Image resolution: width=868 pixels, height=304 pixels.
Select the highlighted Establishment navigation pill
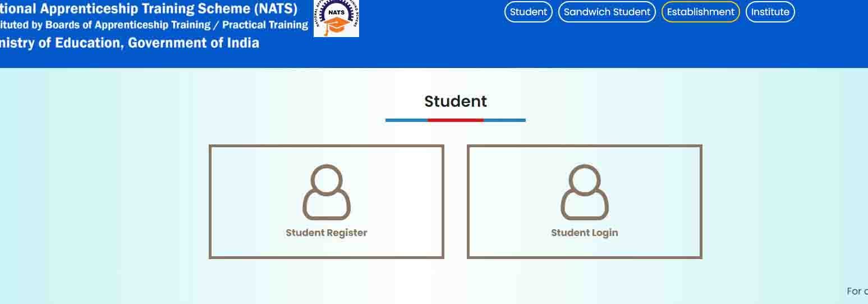click(x=701, y=12)
